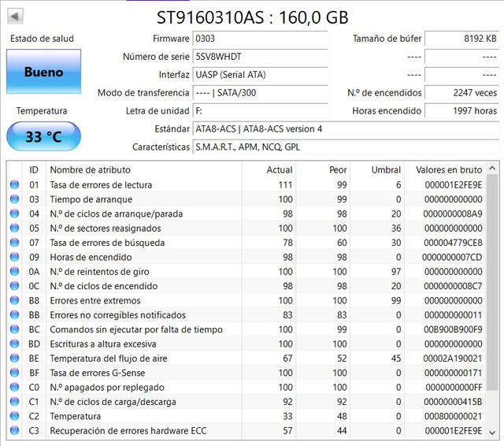Screen dimensions: 504x446
Task: Select row Tasa de errores G-Sense
Action: click(x=246, y=373)
